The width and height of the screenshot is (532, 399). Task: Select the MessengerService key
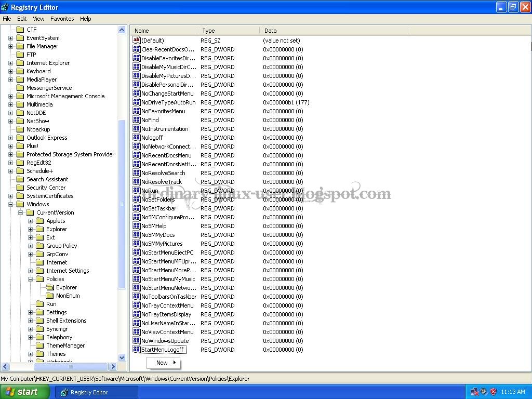[x=49, y=88]
